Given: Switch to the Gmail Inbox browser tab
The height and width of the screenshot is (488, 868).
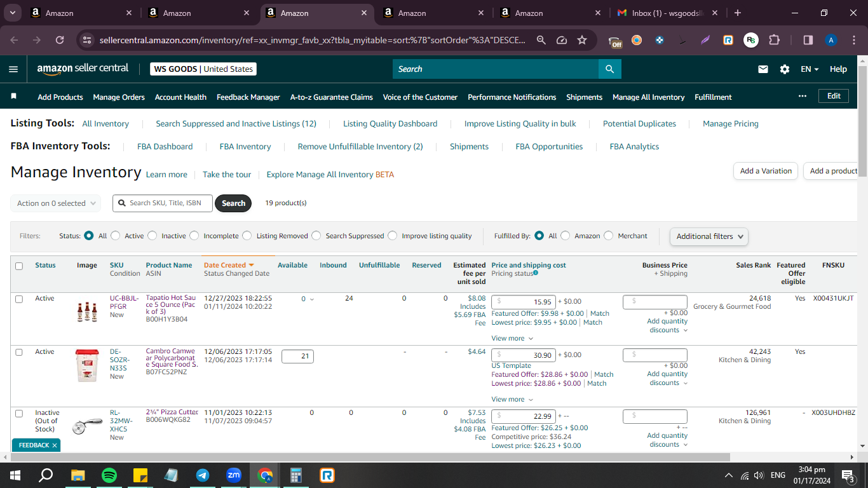Looking at the screenshot, I should [x=667, y=13].
